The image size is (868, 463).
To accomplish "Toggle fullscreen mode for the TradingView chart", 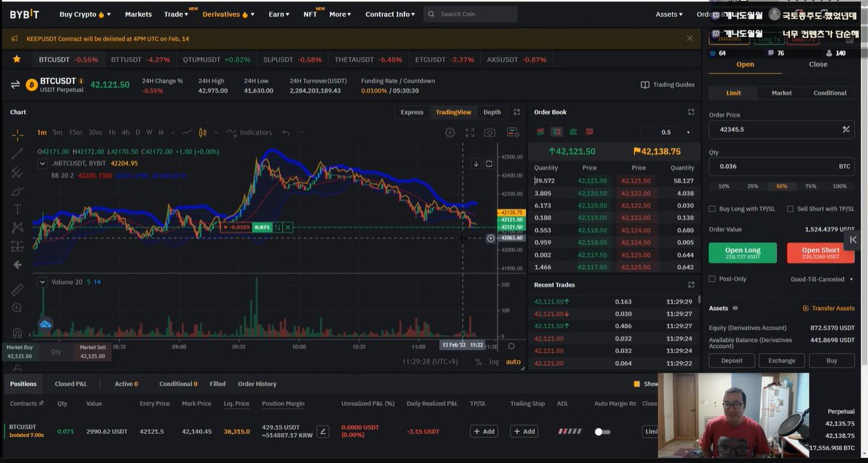I will point(470,132).
